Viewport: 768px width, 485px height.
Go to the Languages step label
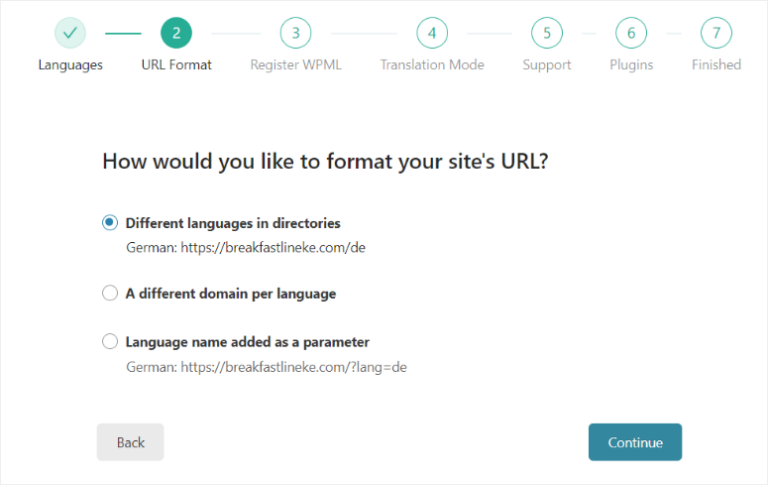point(70,65)
